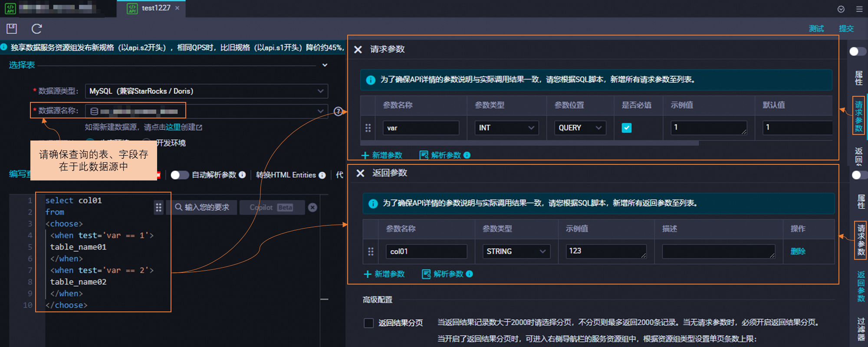Image resolution: width=868 pixels, height=347 pixels.
Task: Toggle the 自动解析参数 switch
Action: 179,175
